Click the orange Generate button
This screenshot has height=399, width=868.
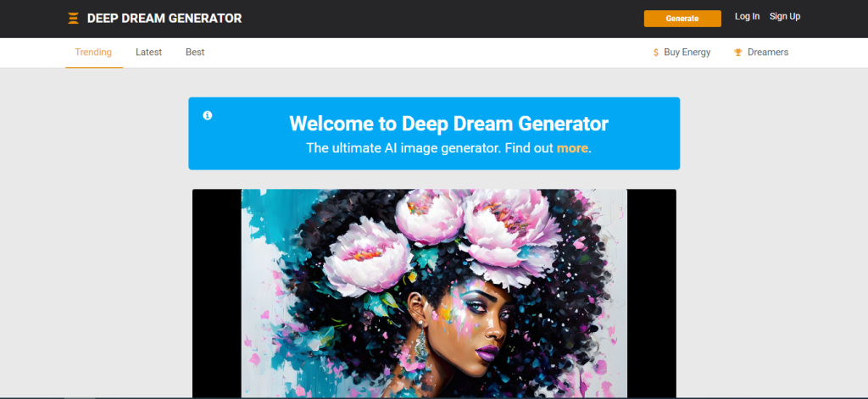(682, 19)
